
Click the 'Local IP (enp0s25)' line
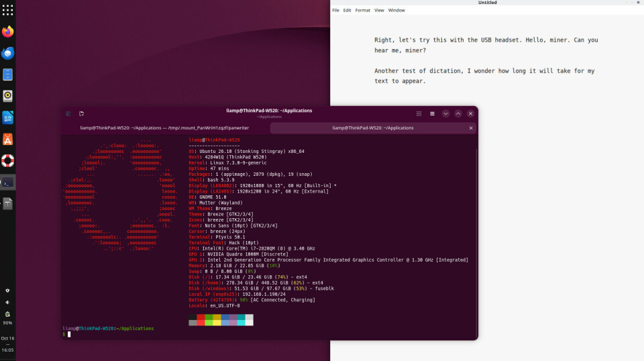click(237, 294)
